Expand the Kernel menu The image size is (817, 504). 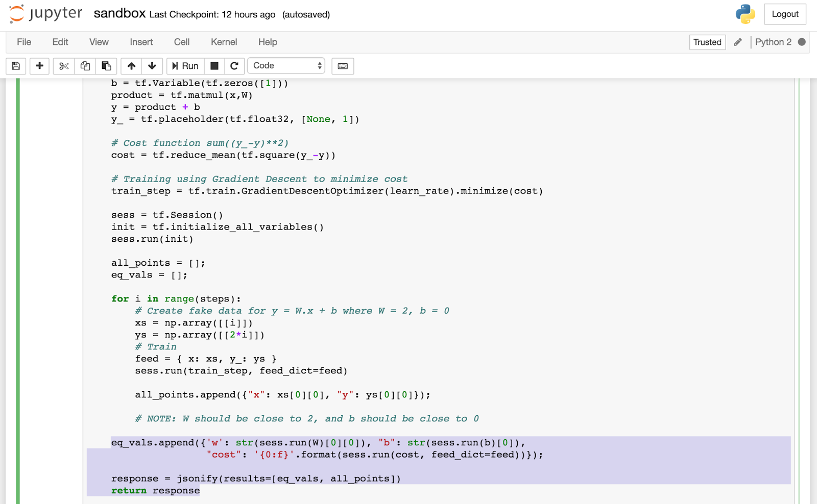point(224,42)
